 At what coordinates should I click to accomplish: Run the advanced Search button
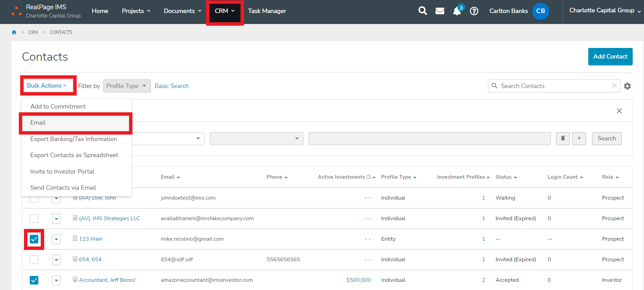click(x=607, y=138)
